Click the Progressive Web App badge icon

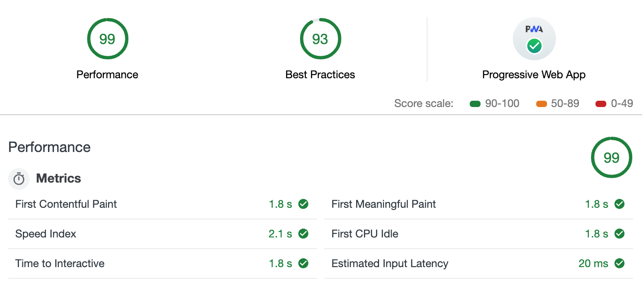click(x=534, y=39)
